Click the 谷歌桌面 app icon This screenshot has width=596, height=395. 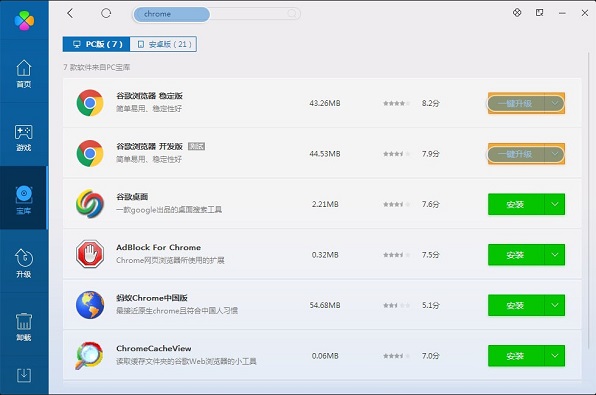90,204
